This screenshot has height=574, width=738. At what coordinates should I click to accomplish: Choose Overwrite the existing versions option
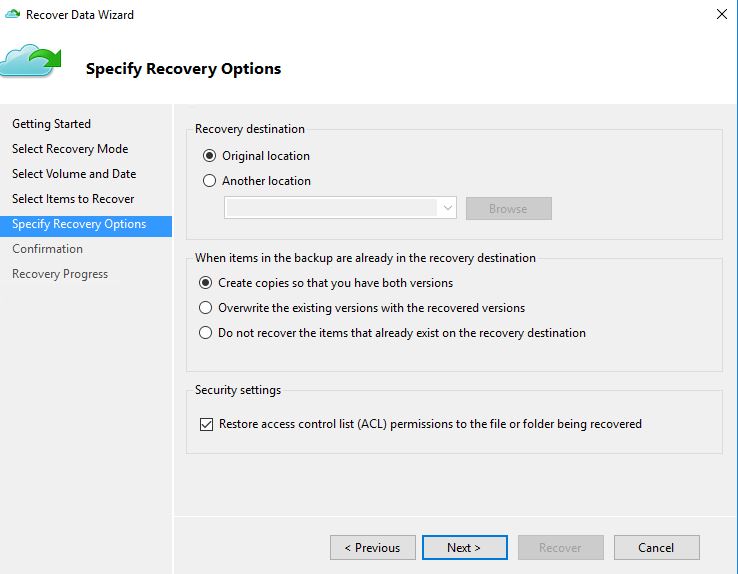[x=205, y=308]
